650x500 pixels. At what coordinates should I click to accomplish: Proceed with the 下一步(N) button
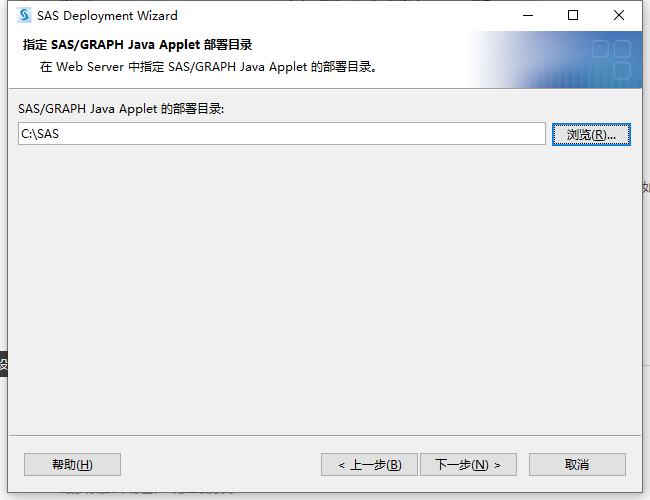click(x=468, y=464)
